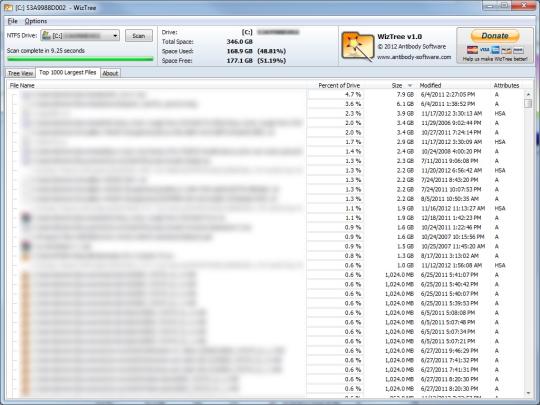Click the 1.7 % percent cell
This screenshot has width=540, height=405.
click(x=353, y=142)
